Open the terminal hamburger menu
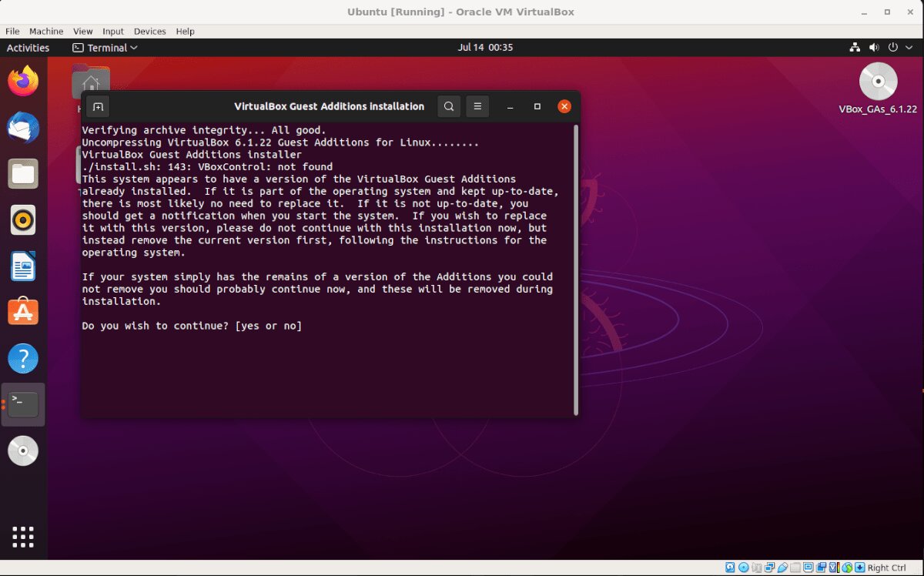This screenshot has height=576, width=924. (477, 106)
